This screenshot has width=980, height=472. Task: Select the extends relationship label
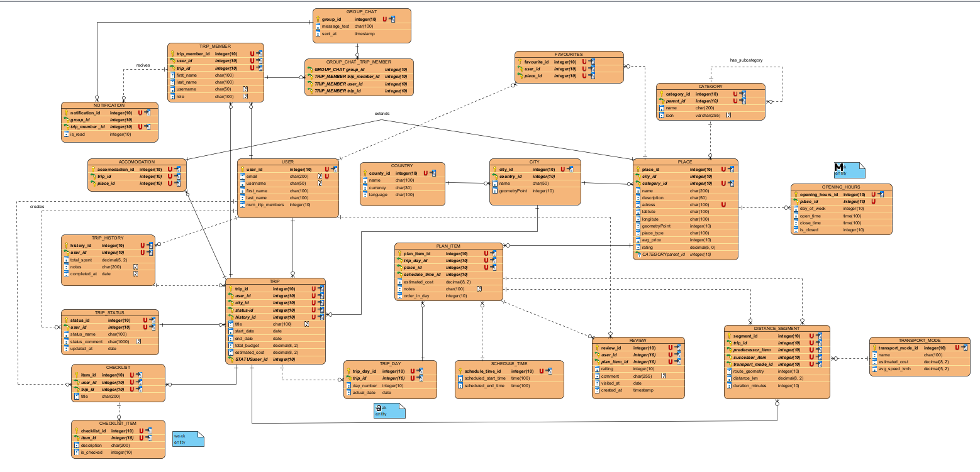[x=382, y=114]
